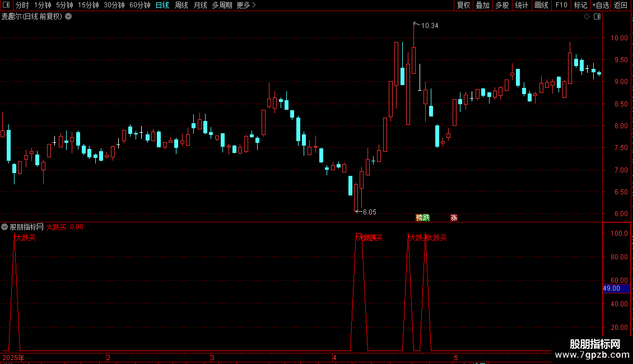Screen dimensions: 633x364
Task: Click the 涨 event marker
Action: [454, 217]
